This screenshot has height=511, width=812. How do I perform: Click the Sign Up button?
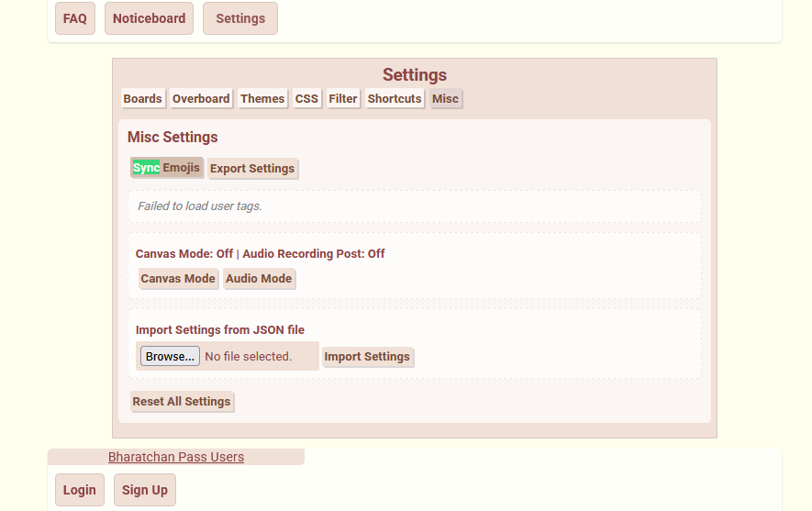(145, 490)
